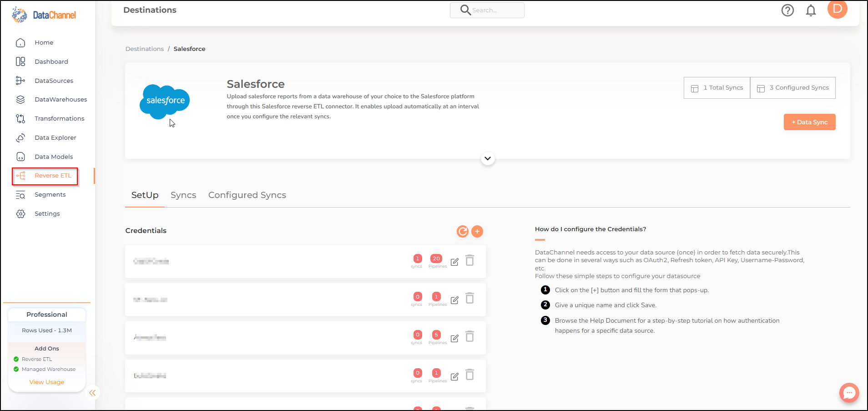Click the + Data Sync button
868x411 pixels.
click(x=810, y=122)
